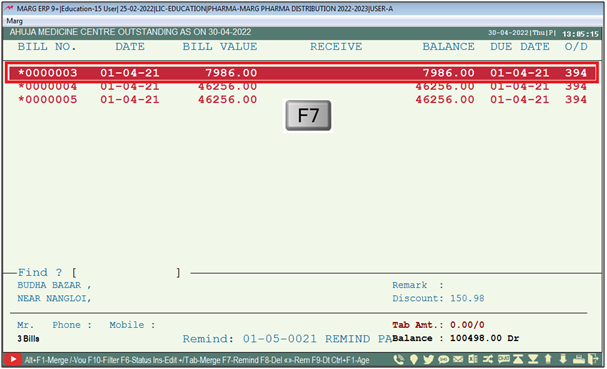Click the down arrow icon
This screenshot has width=607, height=369.
(x=563, y=359)
